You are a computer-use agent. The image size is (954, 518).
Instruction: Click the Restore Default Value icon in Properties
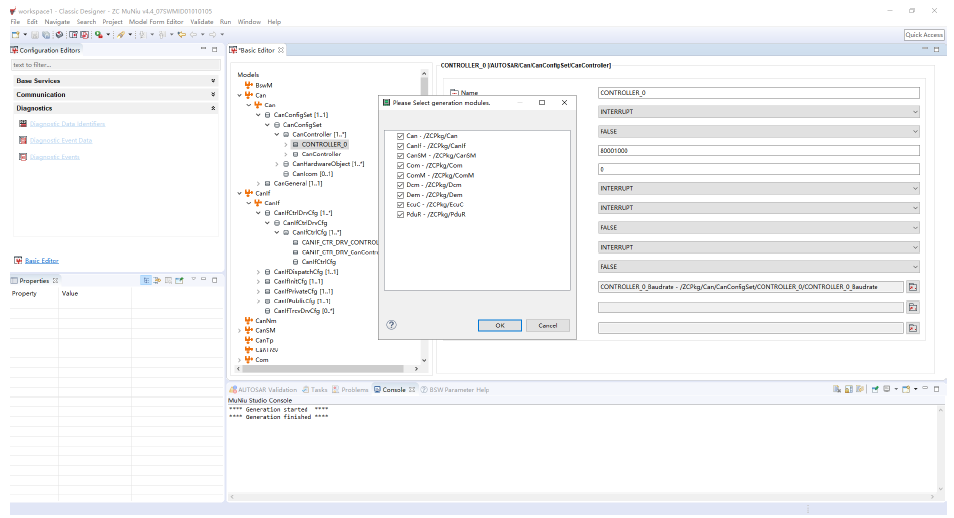point(168,281)
